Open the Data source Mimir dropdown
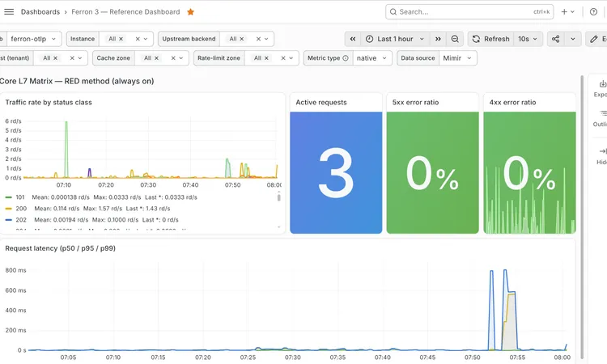Image resolution: width=607 pixels, height=364 pixels. coord(457,58)
